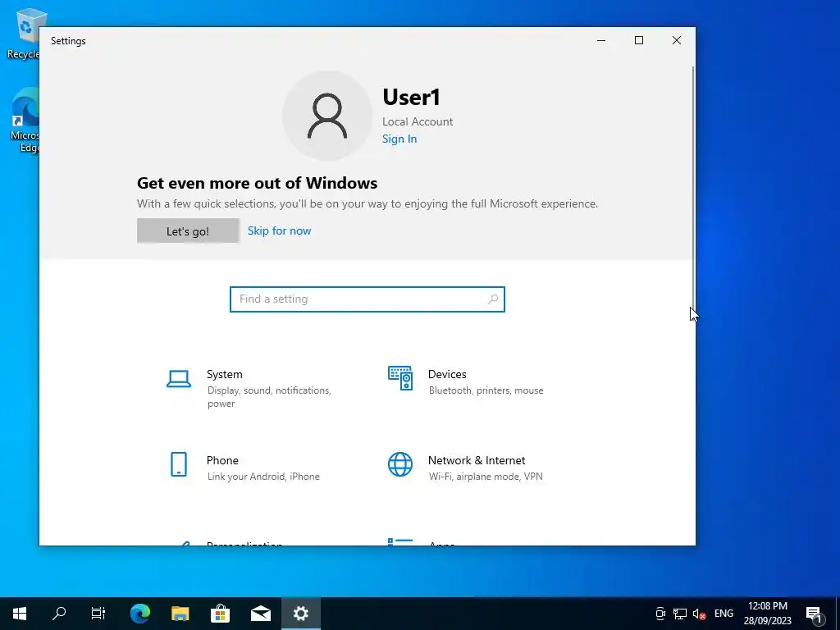The image size is (840, 630).
Task: Open the network status tray icon
Action: 680,614
